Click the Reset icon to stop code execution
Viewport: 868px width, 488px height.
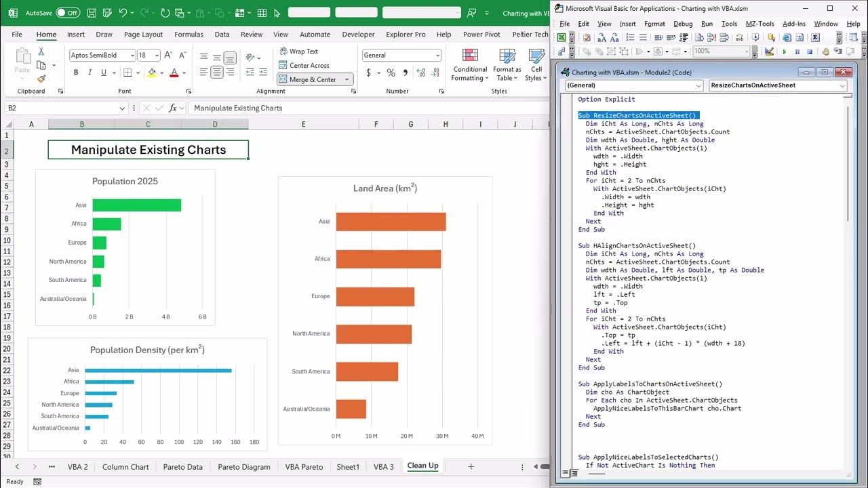810,51
